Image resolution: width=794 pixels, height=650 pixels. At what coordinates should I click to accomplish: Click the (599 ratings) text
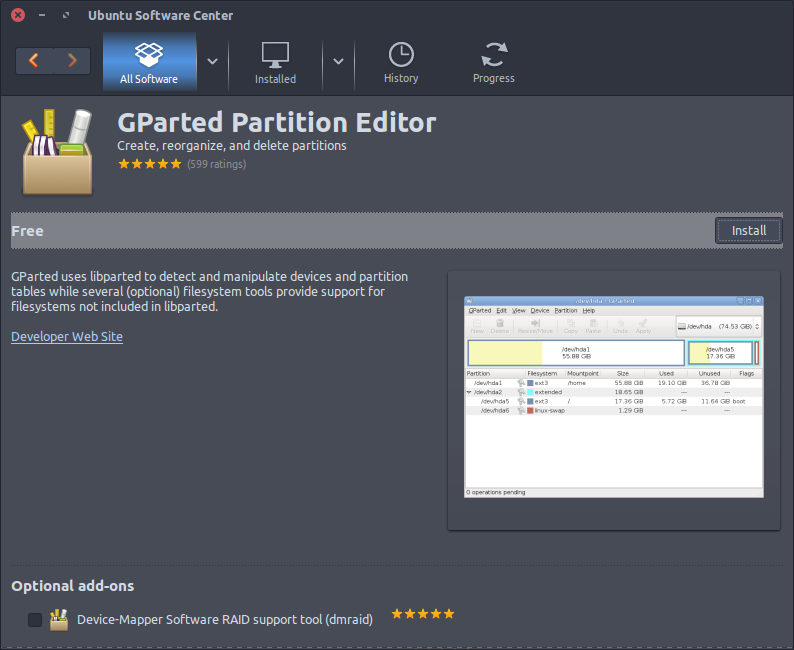pyautogui.click(x=217, y=164)
